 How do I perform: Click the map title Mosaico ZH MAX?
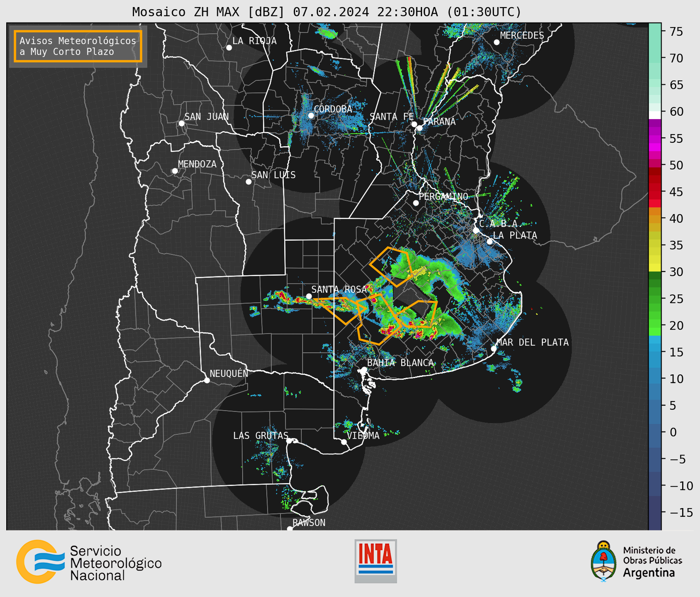(327, 12)
